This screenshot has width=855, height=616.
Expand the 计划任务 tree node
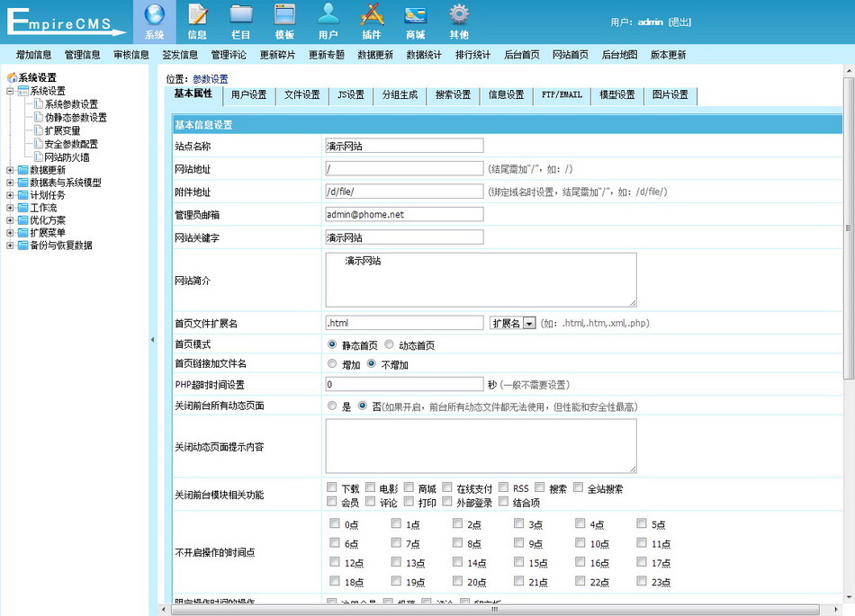[x=10, y=195]
